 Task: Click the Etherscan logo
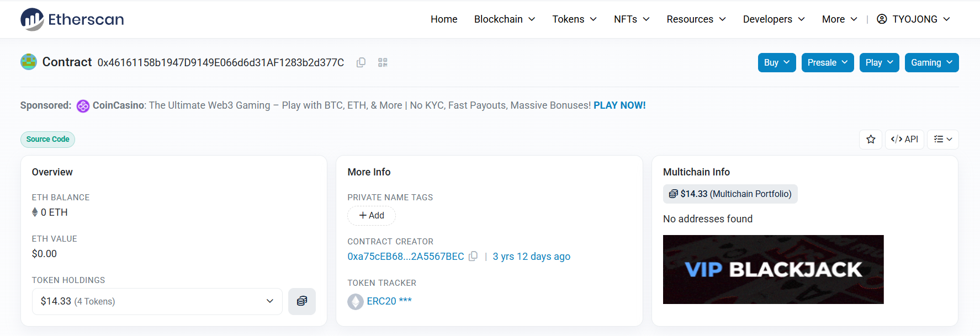pyautogui.click(x=72, y=19)
